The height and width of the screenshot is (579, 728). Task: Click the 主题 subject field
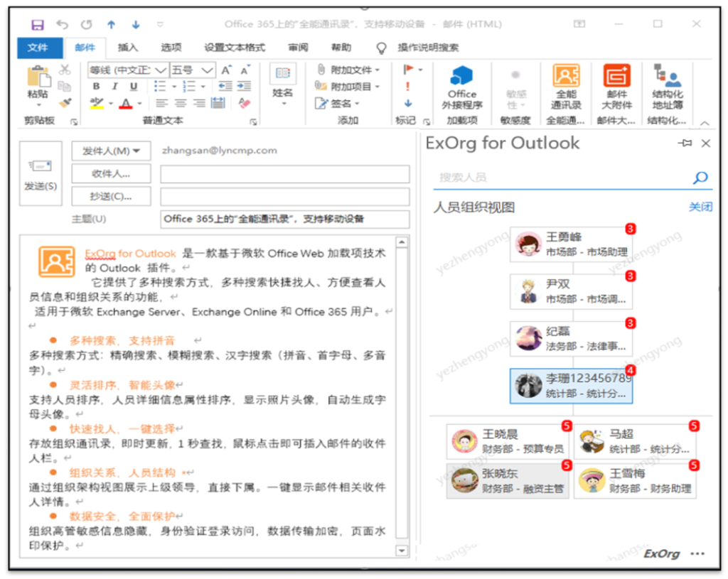[285, 219]
